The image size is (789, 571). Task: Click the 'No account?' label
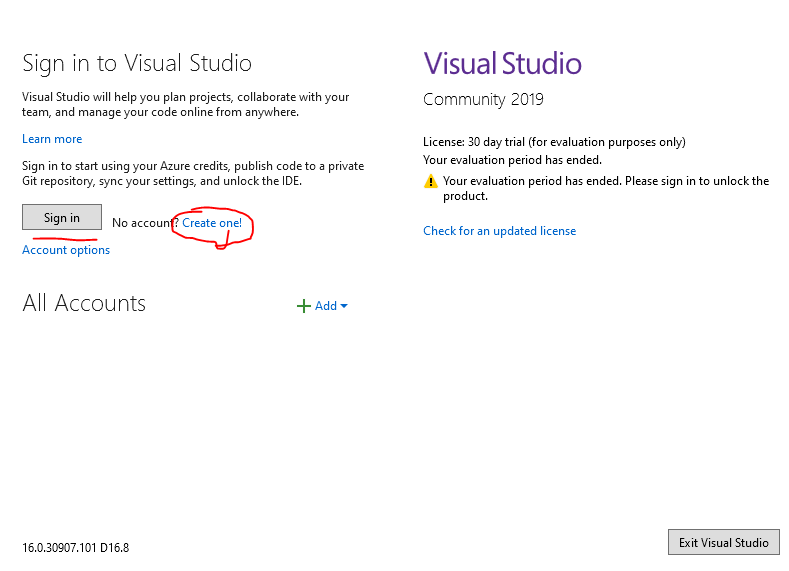pos(145,223)
